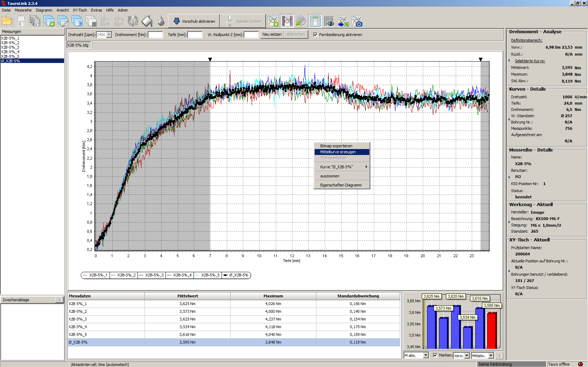The image size is (588, 367).
Task: Collapse the Drehmoment - Analyse panel arrow
Action: click(509, 61)
